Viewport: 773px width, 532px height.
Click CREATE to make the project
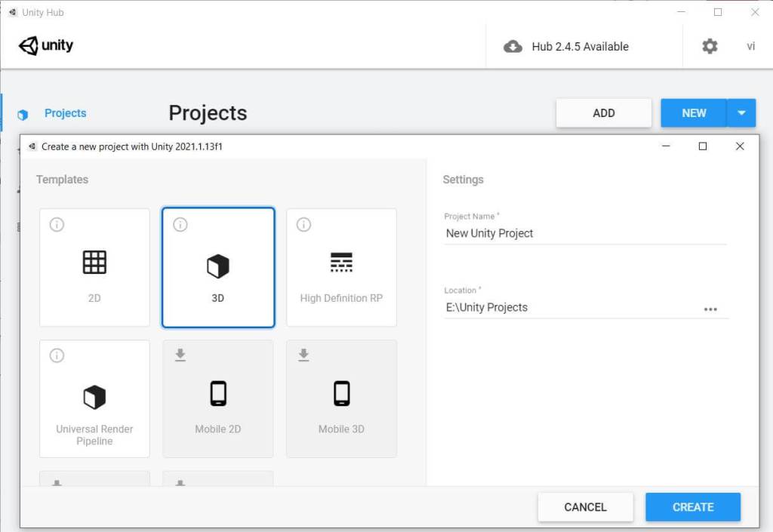click(693, 507)
